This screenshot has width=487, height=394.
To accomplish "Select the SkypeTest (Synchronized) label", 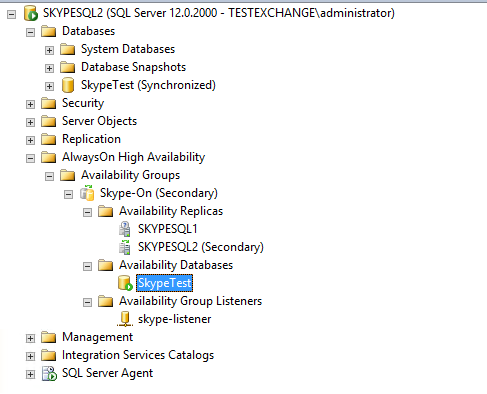I will pos(148,85).
